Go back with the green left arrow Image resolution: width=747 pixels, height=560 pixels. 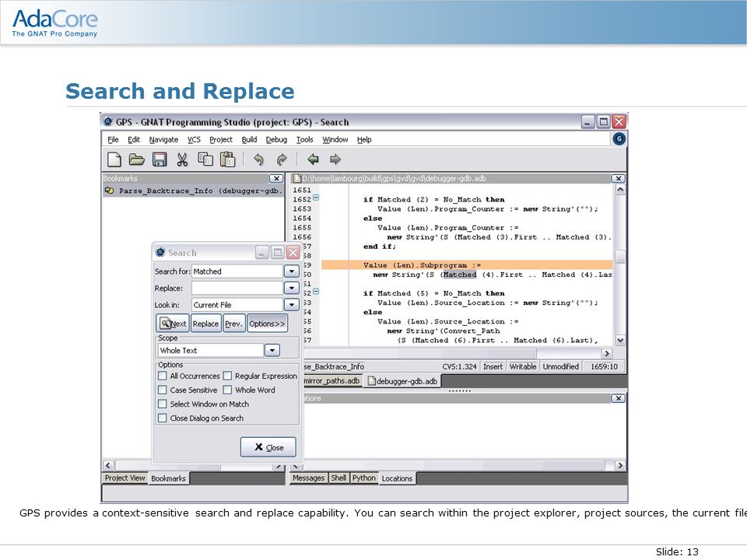pyautogui.click(x=313, y=159)
